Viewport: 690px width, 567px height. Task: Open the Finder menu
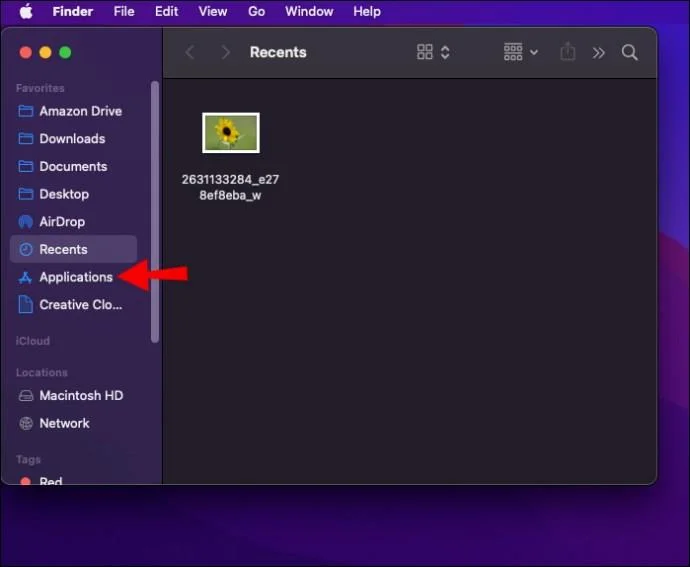pyautogui.click(x=73, y=11)
